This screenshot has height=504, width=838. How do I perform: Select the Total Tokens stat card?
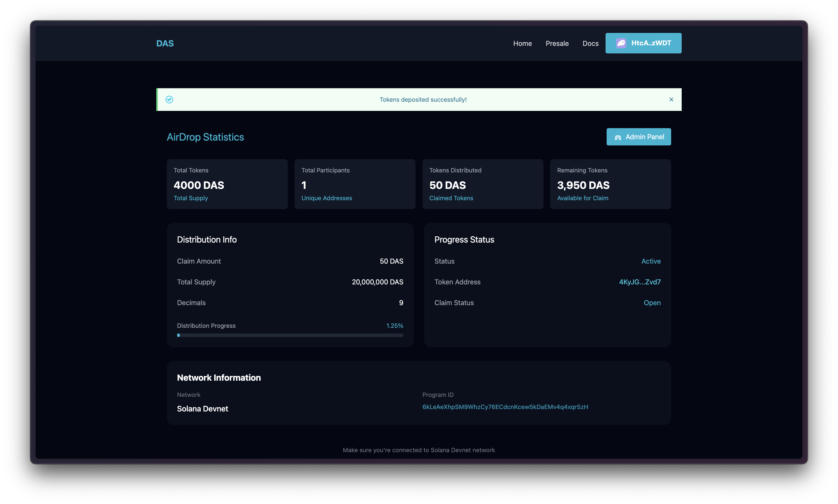point(227,184)
